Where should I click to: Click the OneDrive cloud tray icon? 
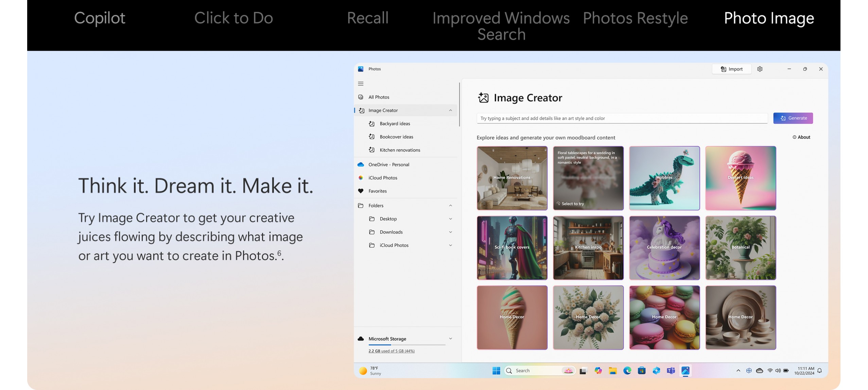tap(760, 371)
